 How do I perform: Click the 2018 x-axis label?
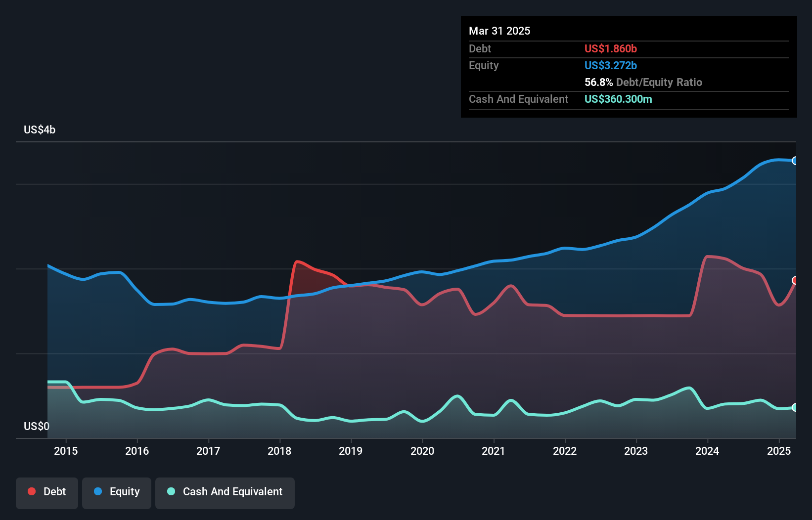tap(279, 451)
